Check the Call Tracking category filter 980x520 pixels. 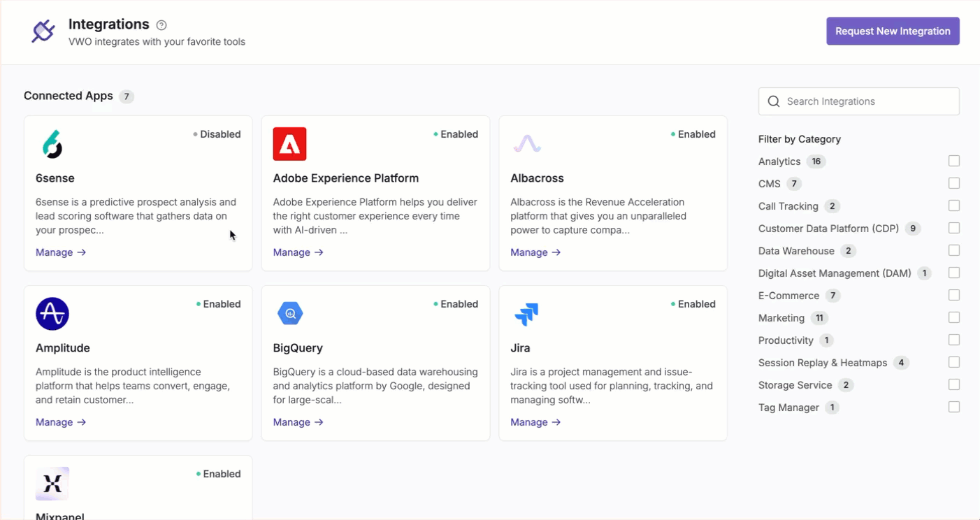(954, 206)
